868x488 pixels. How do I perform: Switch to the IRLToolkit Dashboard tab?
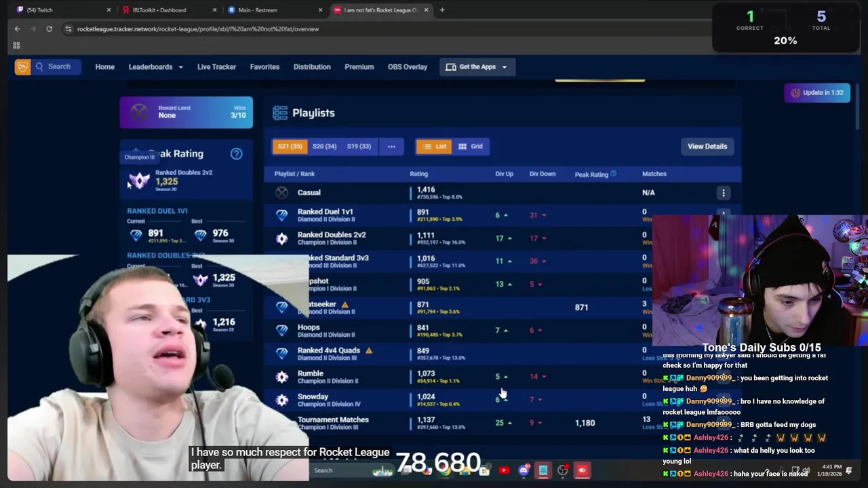[168, 9]
